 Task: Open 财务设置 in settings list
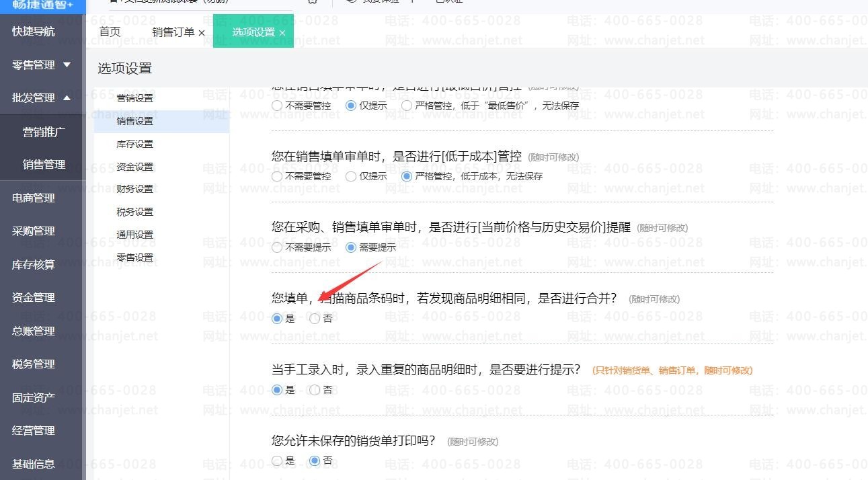pos(134,189)
